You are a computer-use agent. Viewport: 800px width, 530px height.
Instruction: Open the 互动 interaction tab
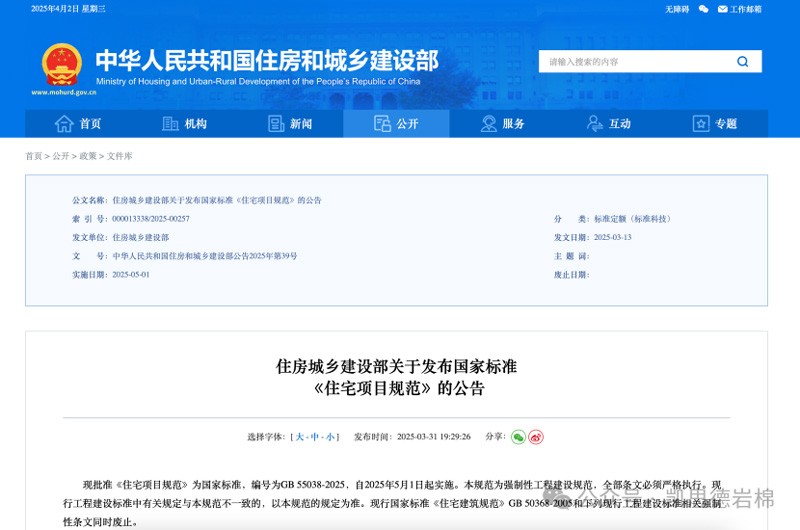(608, 124)
